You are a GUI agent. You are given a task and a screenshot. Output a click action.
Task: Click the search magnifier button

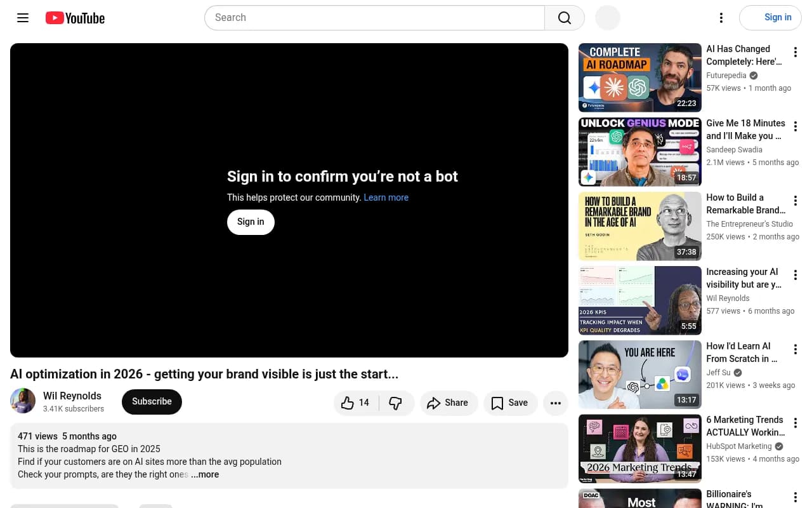coord(565,18)
